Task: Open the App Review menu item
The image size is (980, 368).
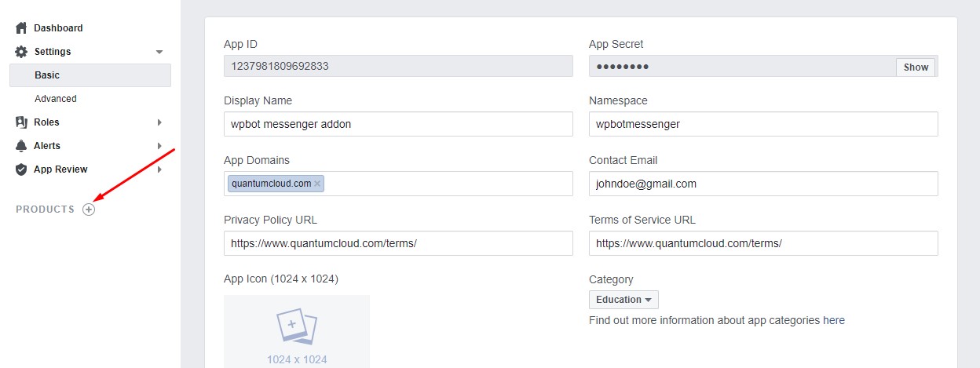Action: pyautogui.click(x=60, y=169)
